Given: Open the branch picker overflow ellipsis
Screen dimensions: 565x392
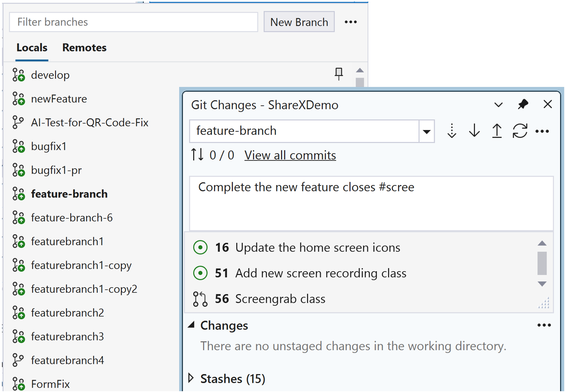Looking at the screenshot, I should (351, 22).
